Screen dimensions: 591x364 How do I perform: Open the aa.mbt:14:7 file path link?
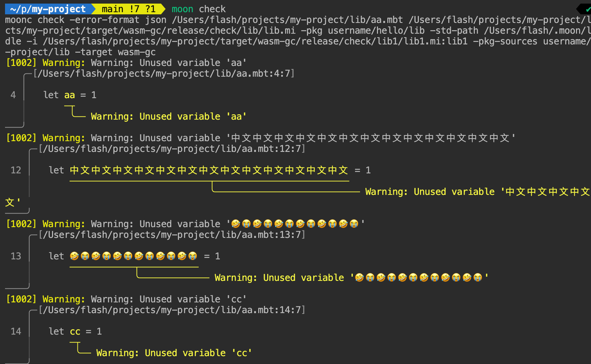(171, 310)
